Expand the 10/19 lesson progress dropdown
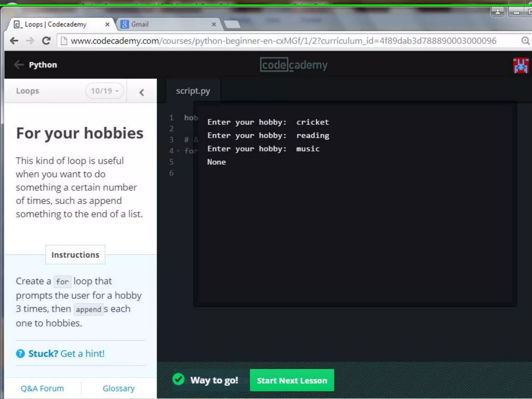Image resolution: width=532 pixels, height=399 pixels. click(104, 91)
